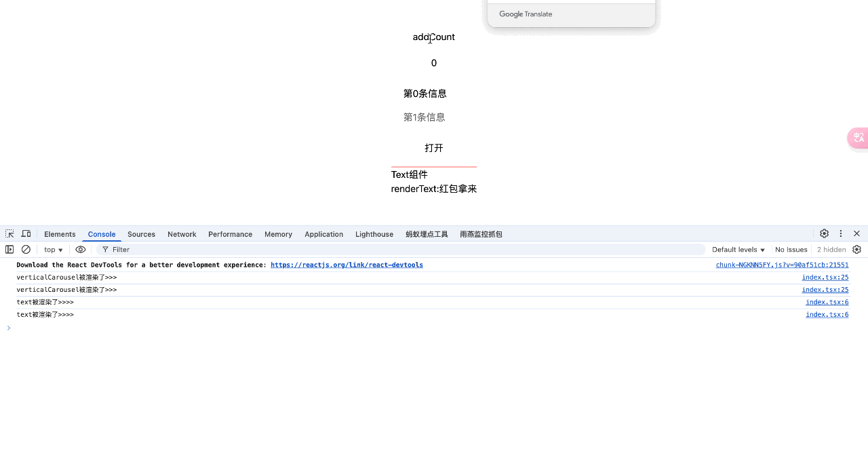Create a live expression with the eye icon

tap(81, 249)
